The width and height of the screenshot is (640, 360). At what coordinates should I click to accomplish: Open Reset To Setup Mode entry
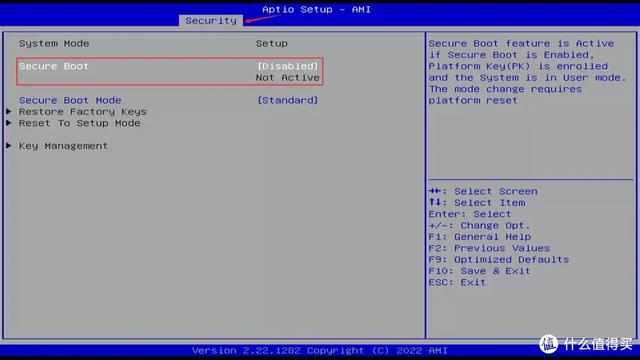[x=80, y=123]
